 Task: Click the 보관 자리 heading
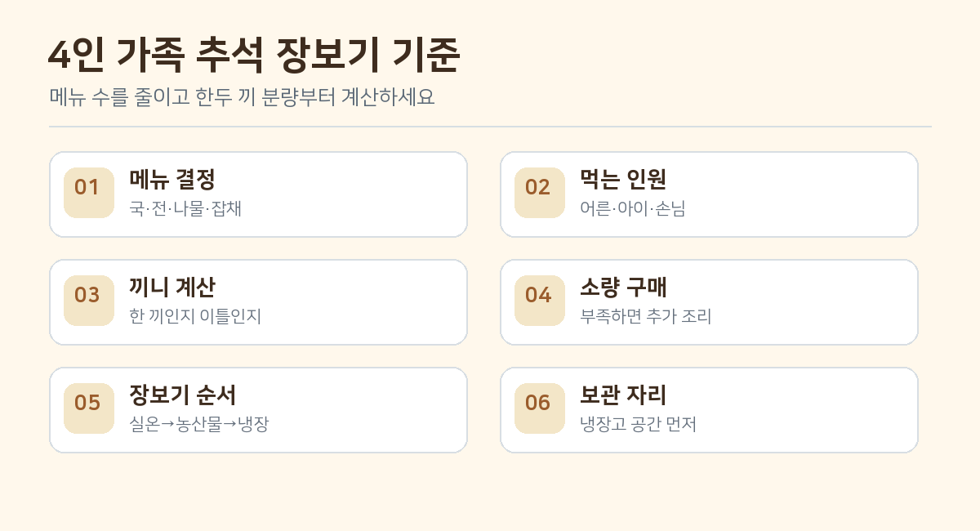click(623, 395)
